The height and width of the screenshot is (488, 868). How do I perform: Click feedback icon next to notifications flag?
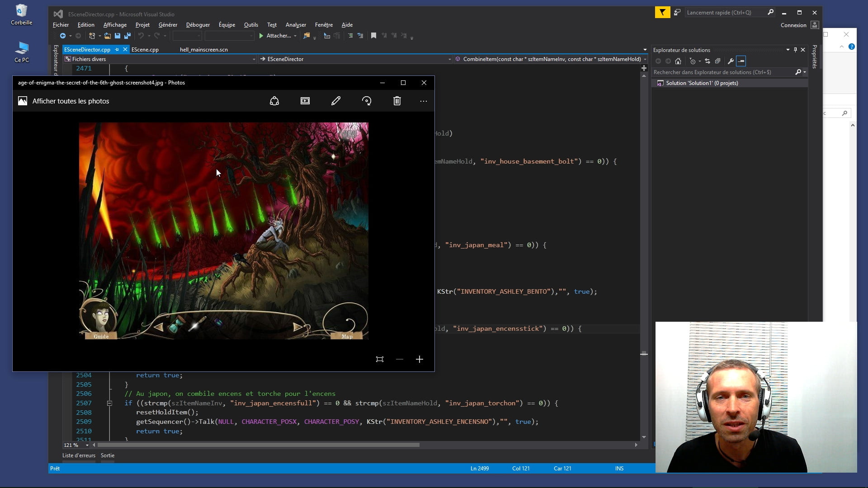677,13
